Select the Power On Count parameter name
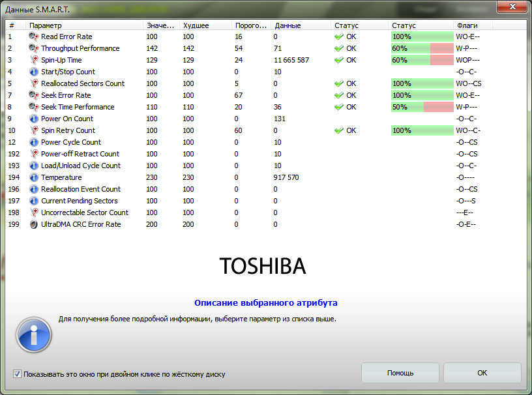The height and width of the screenshot is (395, 532). tap(67, 119)
